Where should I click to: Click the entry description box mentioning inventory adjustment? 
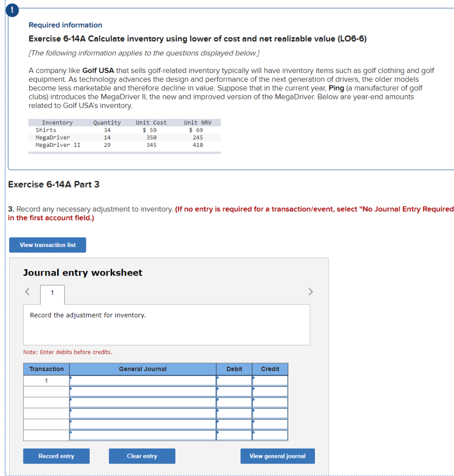(x=167, y=324)
